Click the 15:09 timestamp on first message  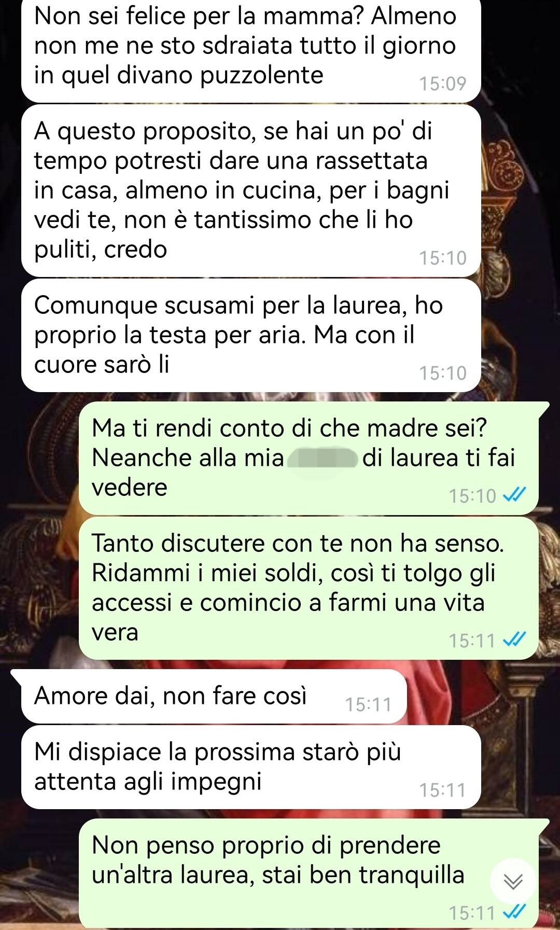click(x=443, y=84)
